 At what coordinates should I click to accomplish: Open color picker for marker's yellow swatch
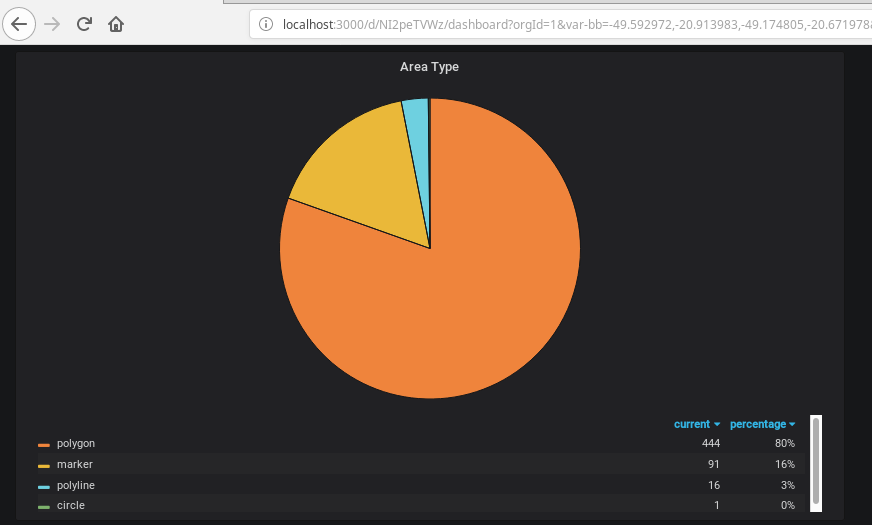44,465
